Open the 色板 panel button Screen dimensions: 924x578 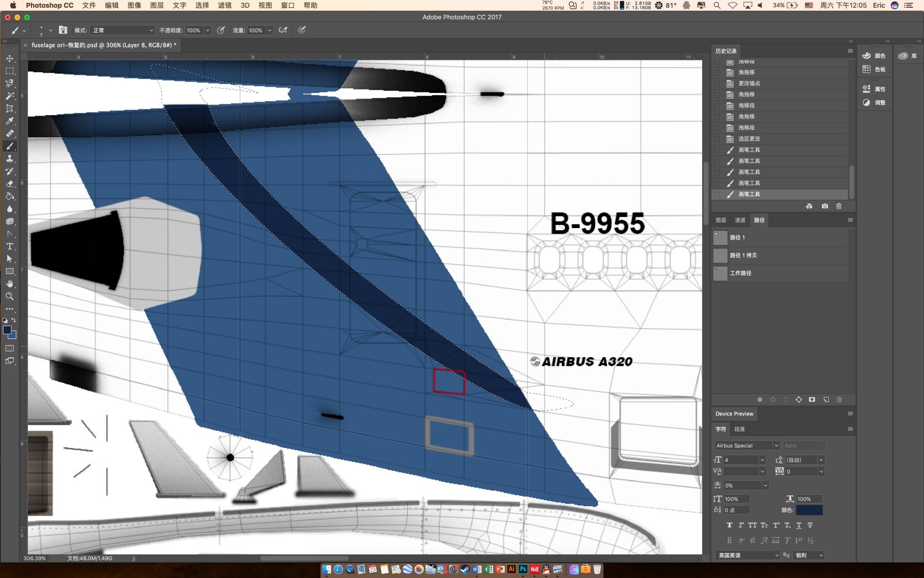pos(874,69)
